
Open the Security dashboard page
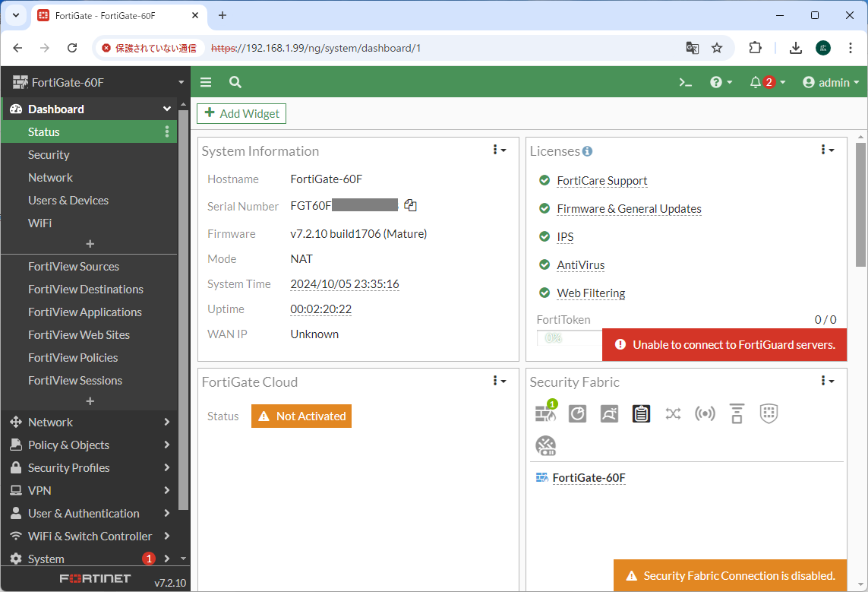click(x=49, y=154)
